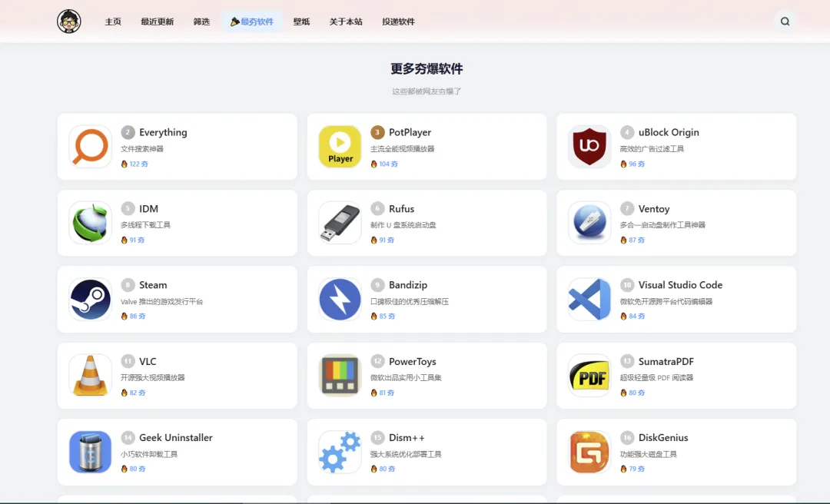Open the IDM title
Viewport: 830px width, 504px height.
click(x=149, y=208)
